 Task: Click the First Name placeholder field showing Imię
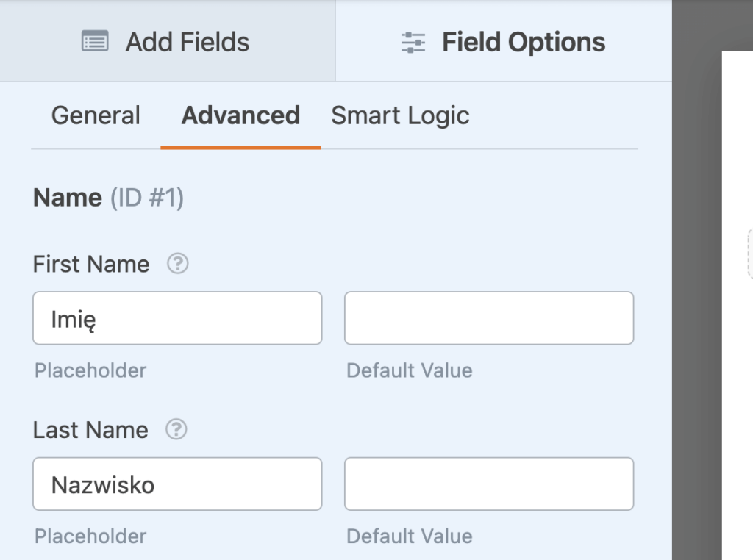176,317
